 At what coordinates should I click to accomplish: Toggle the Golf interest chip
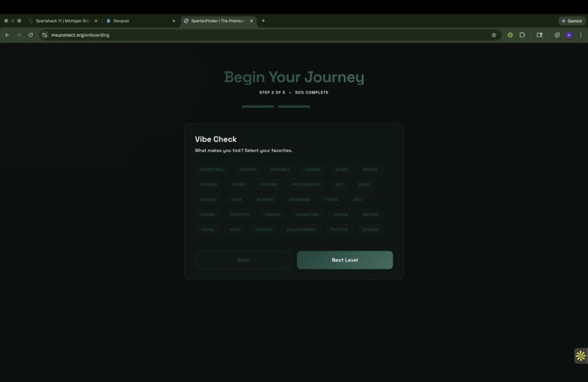click(358, 199)
